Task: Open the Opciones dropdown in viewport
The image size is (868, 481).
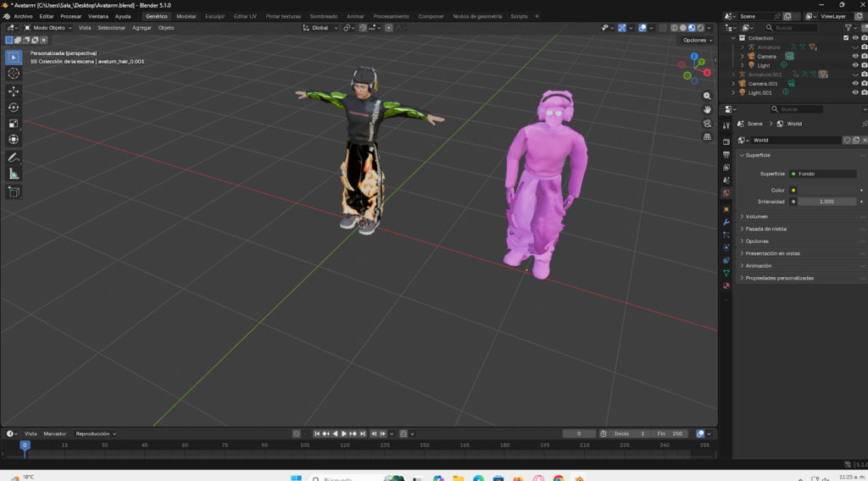Action: coord(698,41)
